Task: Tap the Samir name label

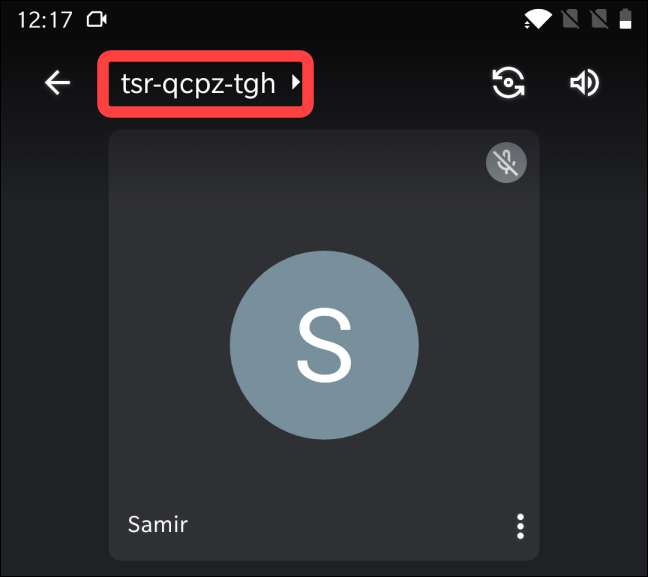Action: (x=158, y=524)
